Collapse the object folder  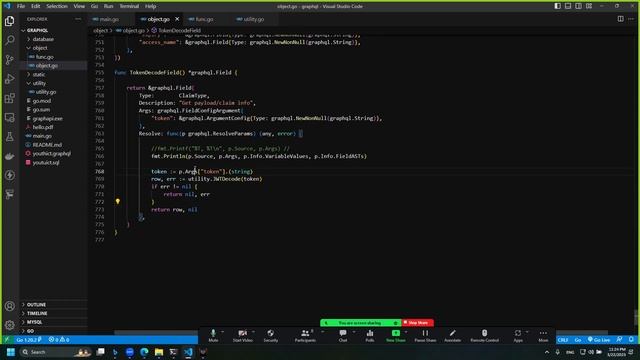pyautogui.click(x=40, y=48)
